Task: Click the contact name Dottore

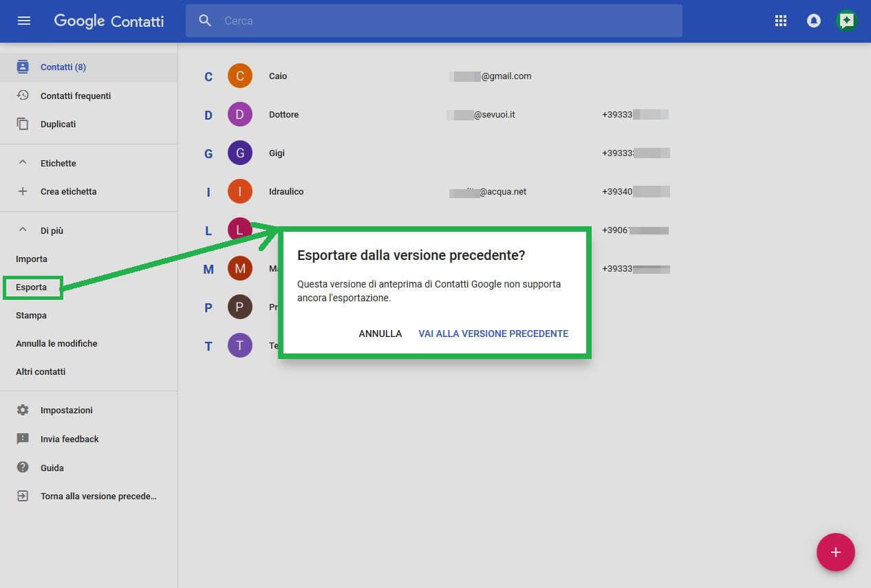Action: (x=283, y=114)
